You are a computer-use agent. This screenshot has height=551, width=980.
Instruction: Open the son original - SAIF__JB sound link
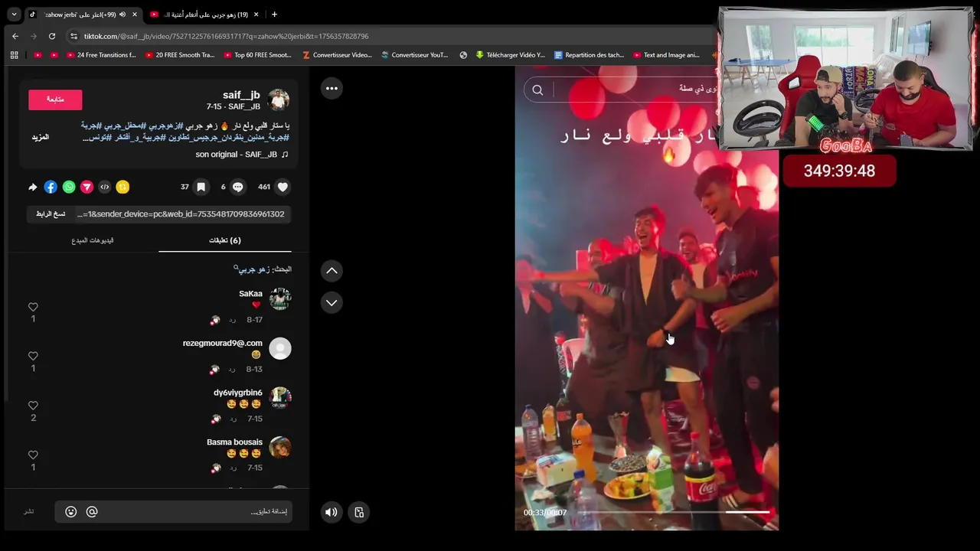(x=236, y=155)
